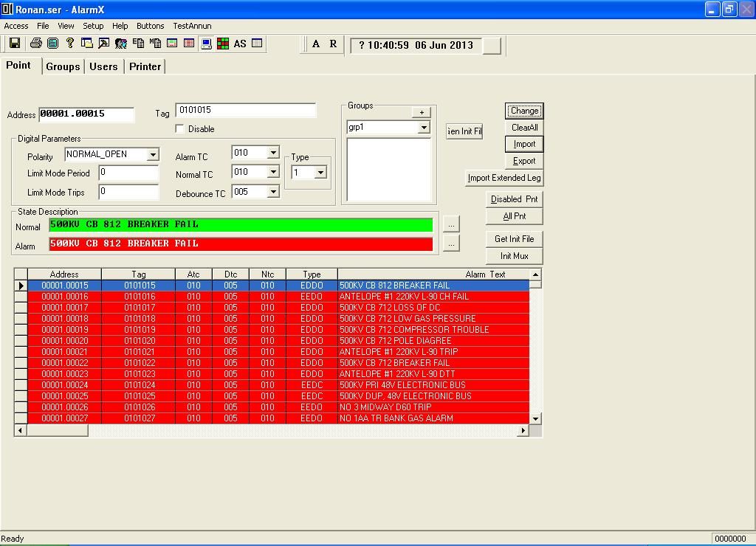Click the AlarmX application icon in title bar
The height and width of the screenshot is (546, 756).
click(7, 9)
